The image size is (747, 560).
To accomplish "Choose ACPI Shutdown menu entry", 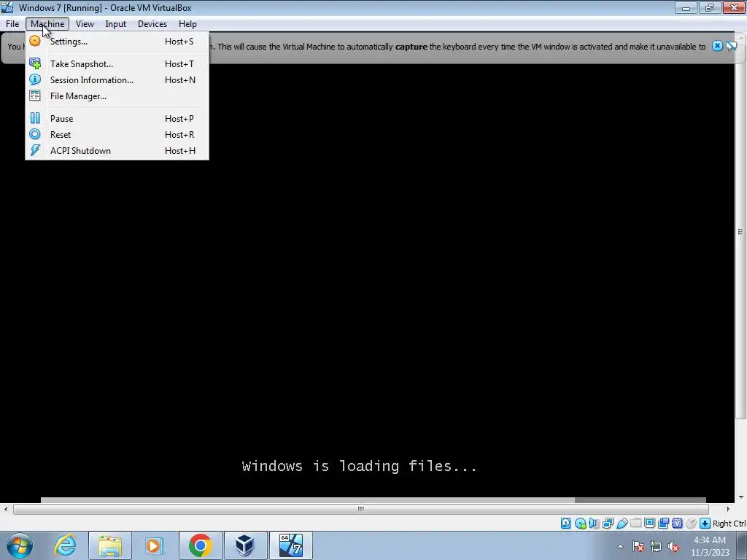I will 117,151.
